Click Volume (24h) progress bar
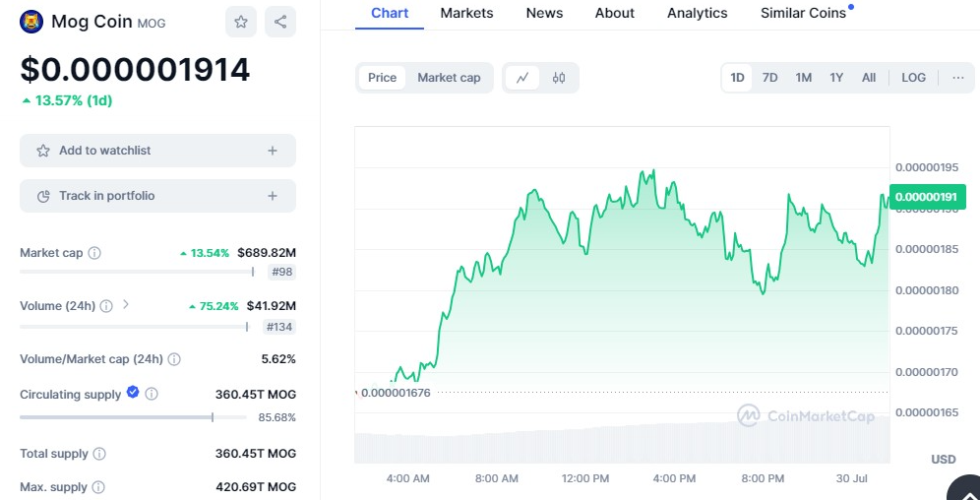The image size is (980, 500). coord(134,327)
